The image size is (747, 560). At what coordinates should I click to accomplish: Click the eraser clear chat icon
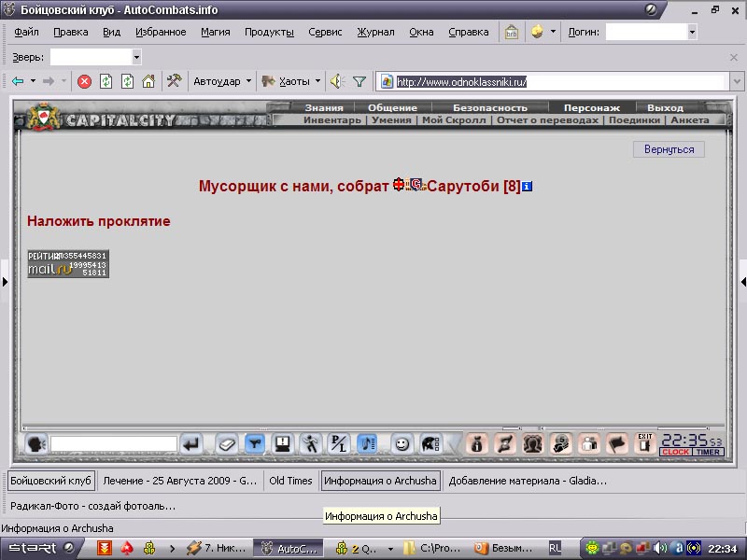pyautogui.click(x=227, y=445)
